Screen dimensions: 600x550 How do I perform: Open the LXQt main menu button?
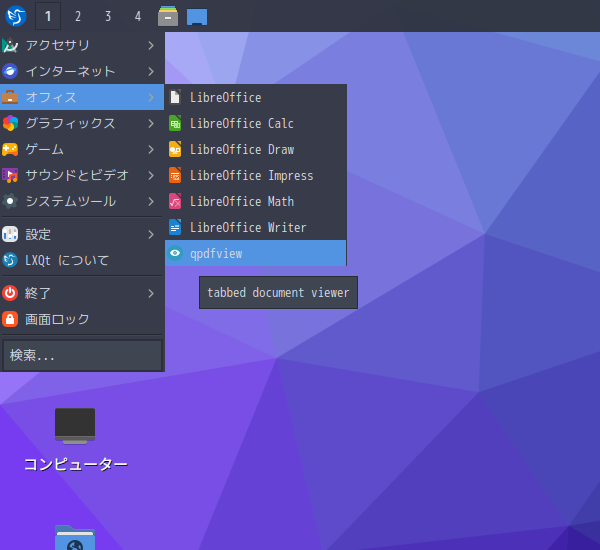16,16
